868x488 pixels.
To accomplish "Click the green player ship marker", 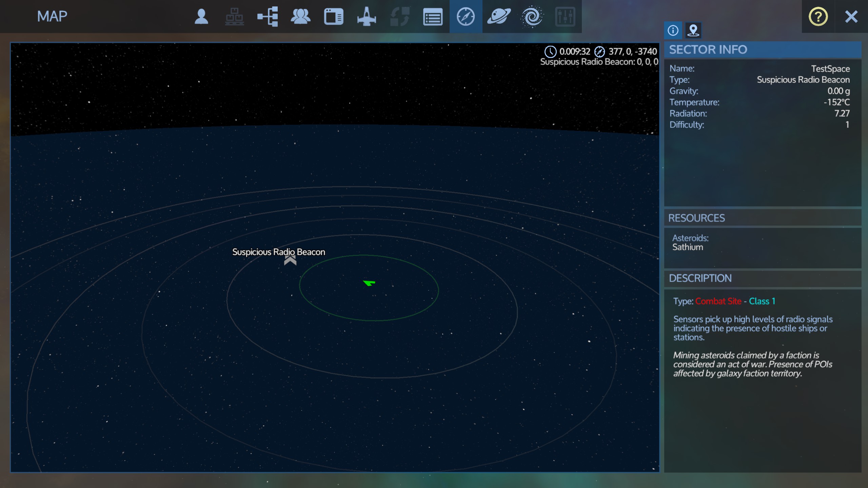I will pos(369,283).
